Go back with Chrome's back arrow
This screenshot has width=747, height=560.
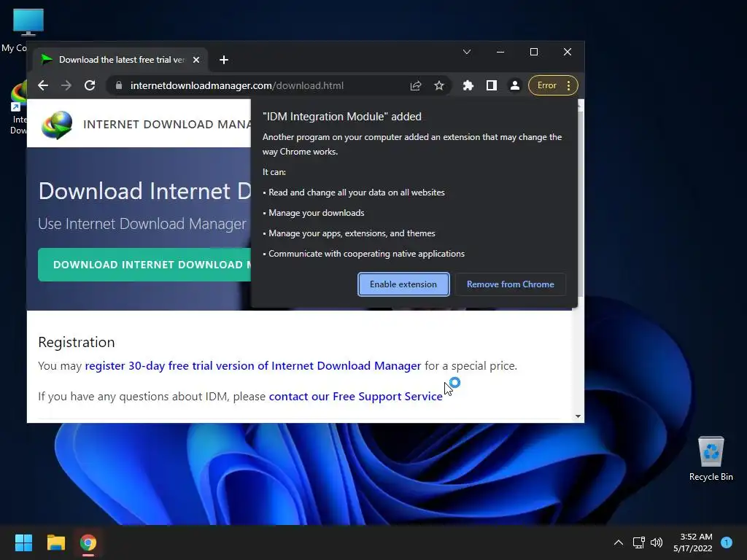pyautogui.click(x=43, y=85)
